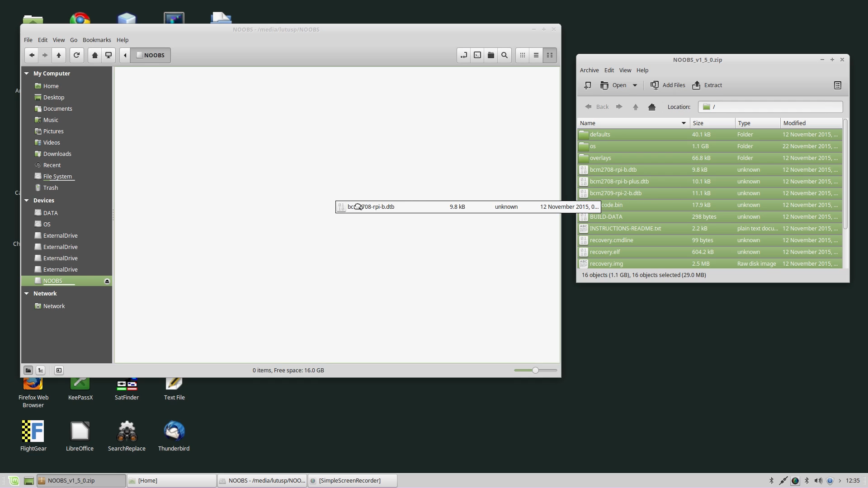Adjust the zoom slider in status bar
Screen dimensions: 868x488
point(535,371)
